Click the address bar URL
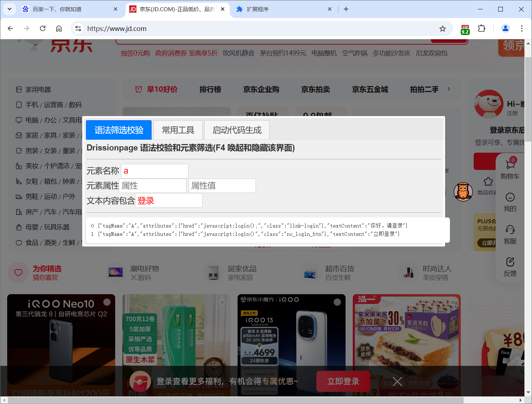The height and width of the screenshot is (404, 532). 117,28
